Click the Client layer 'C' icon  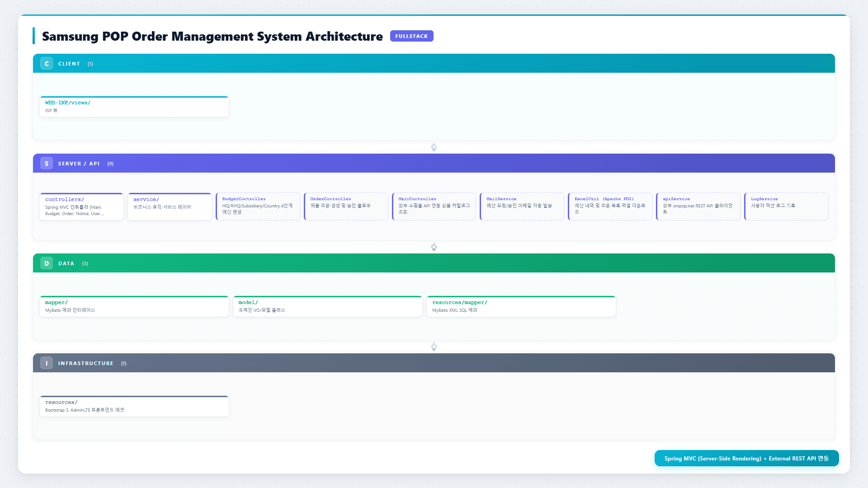47,64
